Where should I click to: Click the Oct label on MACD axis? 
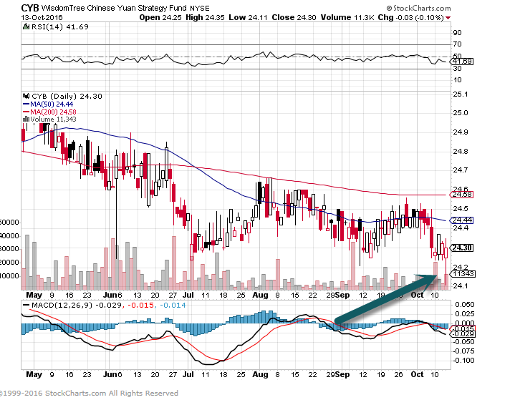coord(417,374)
